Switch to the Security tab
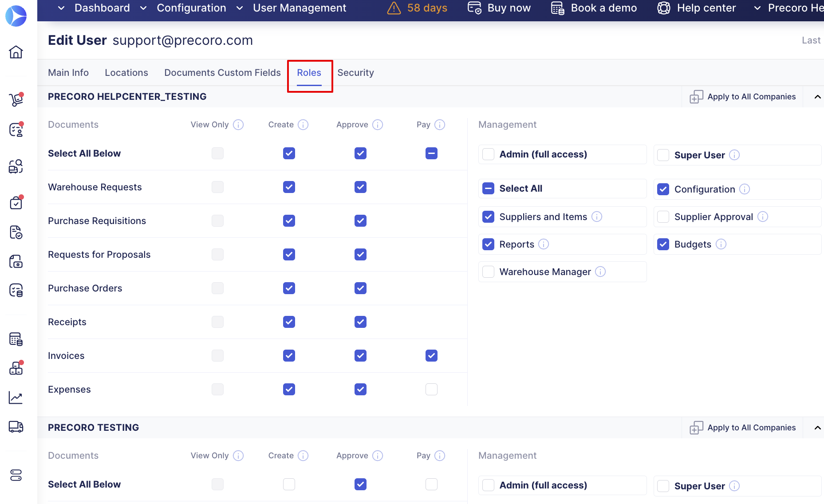This screenshot has width=824, height=504. click(355, 73)
